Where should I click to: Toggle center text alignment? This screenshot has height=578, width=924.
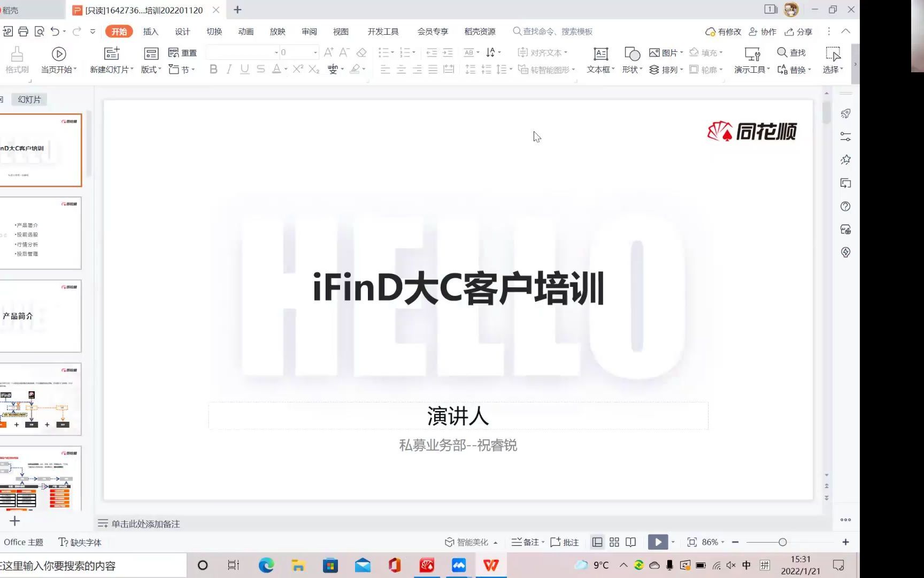pos(401,69)
